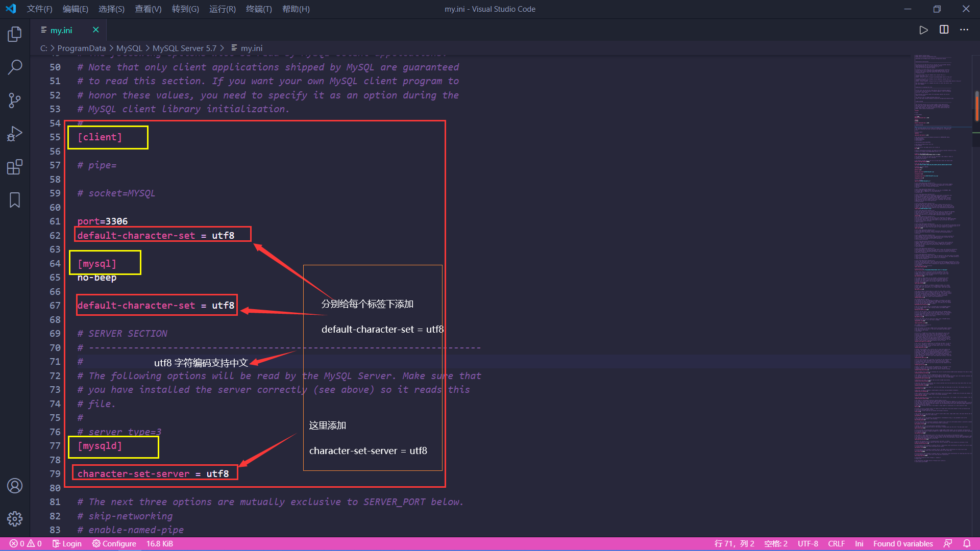Open the Manage gear icon

[x=15, y=519]
